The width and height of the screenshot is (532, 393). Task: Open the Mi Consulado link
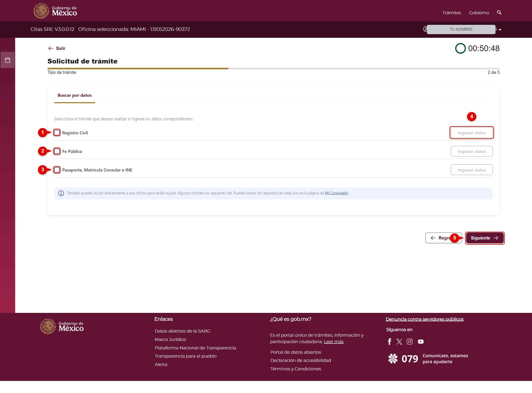point(336,193)
